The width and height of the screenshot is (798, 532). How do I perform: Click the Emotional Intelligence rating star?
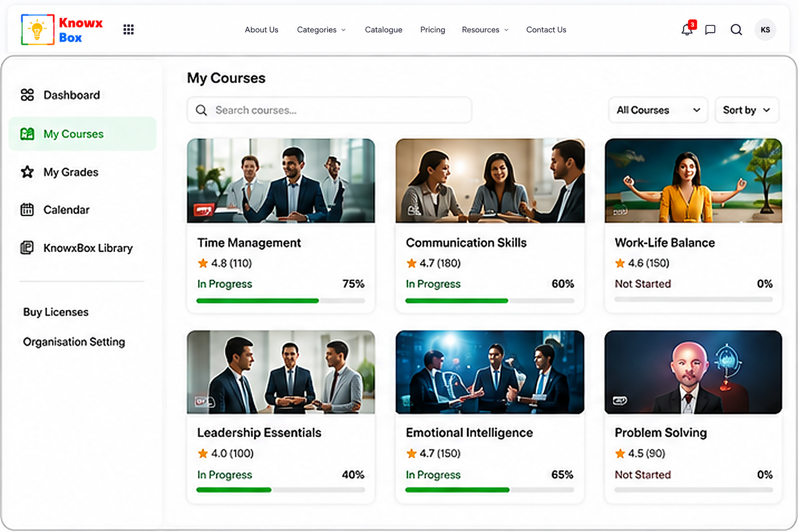(x=411, y=454)
